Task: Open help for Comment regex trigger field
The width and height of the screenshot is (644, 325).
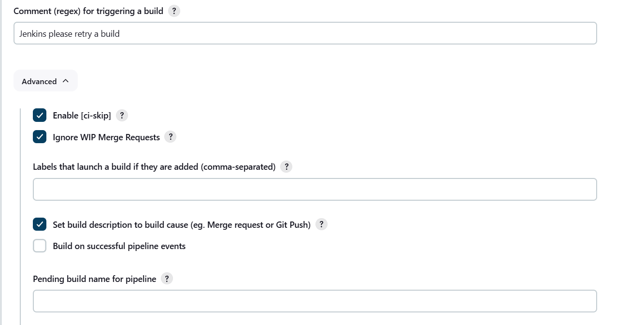Action: (x=174, y=11)
